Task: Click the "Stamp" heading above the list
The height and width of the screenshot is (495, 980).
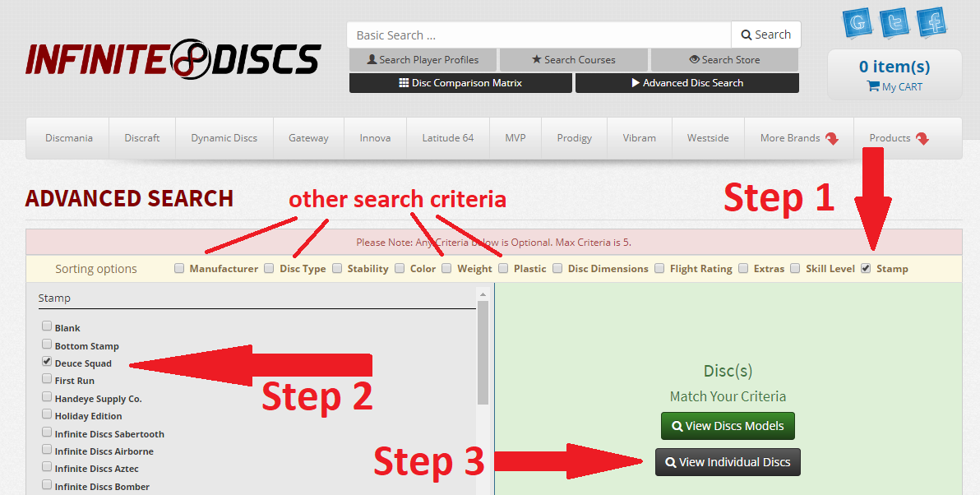Action: pyautogui.click(x=54, y=298)
